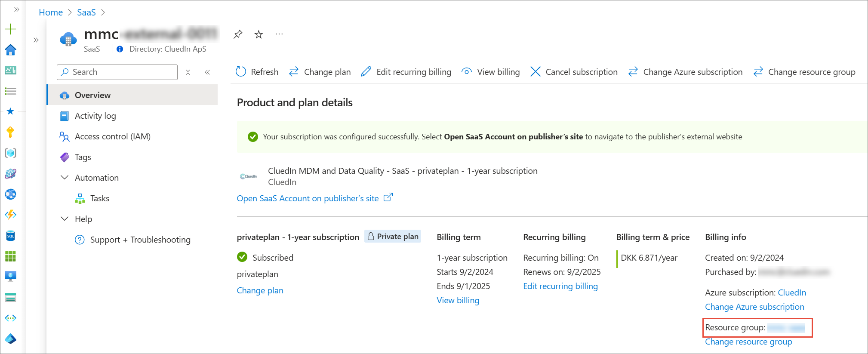Open Function App lightning icon in sidebar
Viewport: 868px width, 354px height.
point(10,215)
